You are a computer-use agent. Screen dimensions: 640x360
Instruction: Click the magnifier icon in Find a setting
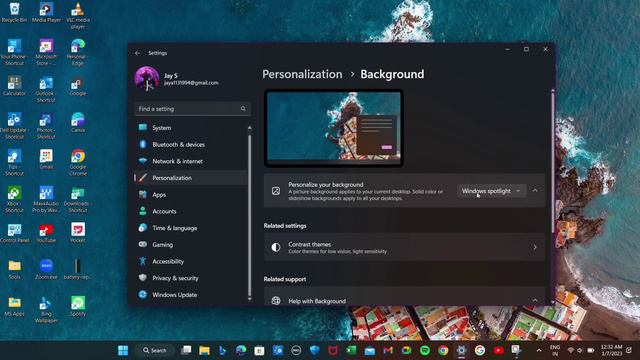point(243,109)
